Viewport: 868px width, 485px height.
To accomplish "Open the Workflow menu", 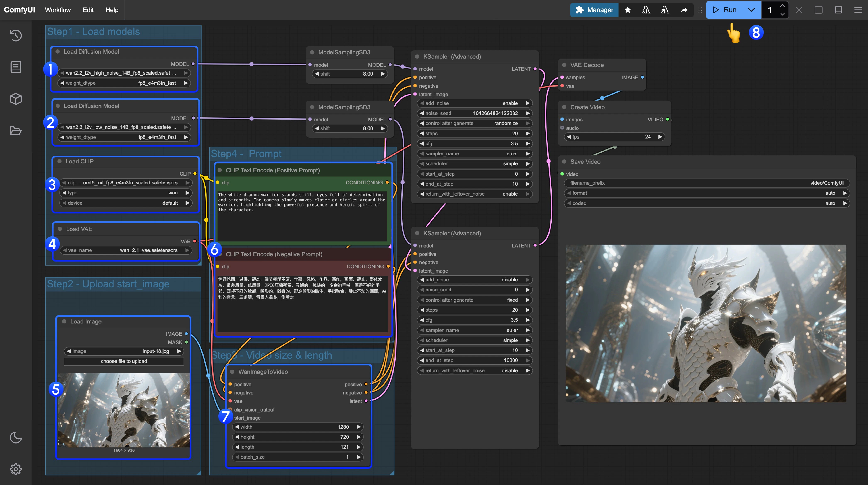I will pos(58,10).
